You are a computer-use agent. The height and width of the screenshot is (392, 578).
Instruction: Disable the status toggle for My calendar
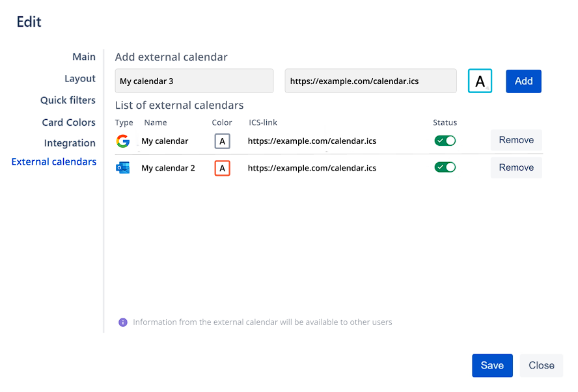click(x=445, y=141)
